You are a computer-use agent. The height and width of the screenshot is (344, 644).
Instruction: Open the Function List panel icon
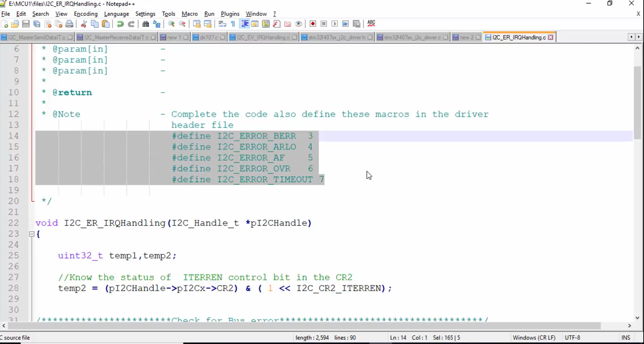277,24
